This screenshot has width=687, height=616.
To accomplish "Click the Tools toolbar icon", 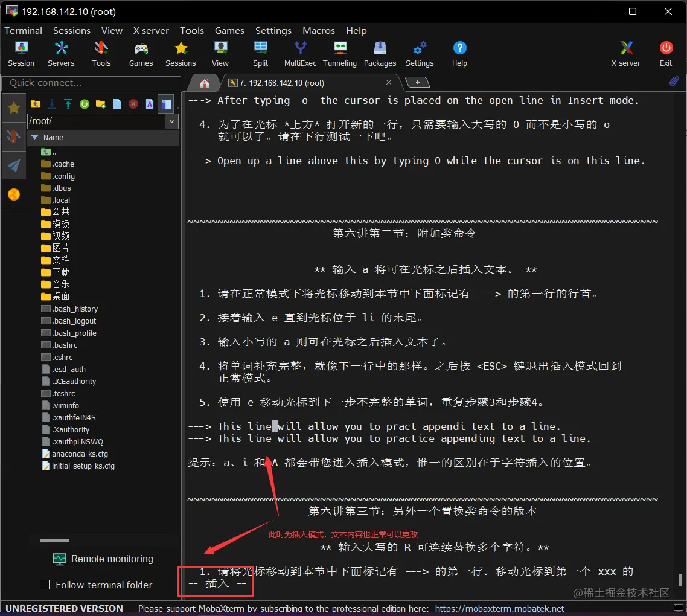I will (x=101, y=54).
